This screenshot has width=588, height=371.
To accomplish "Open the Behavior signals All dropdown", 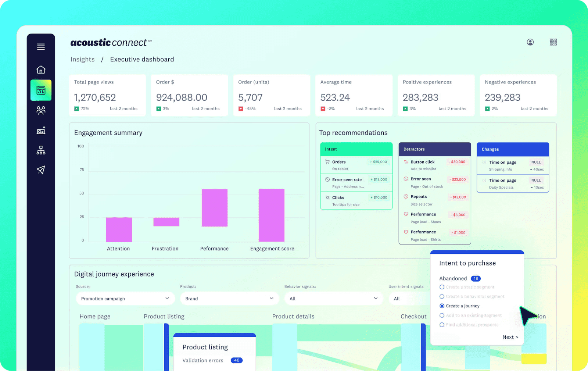I will point(333,298).
